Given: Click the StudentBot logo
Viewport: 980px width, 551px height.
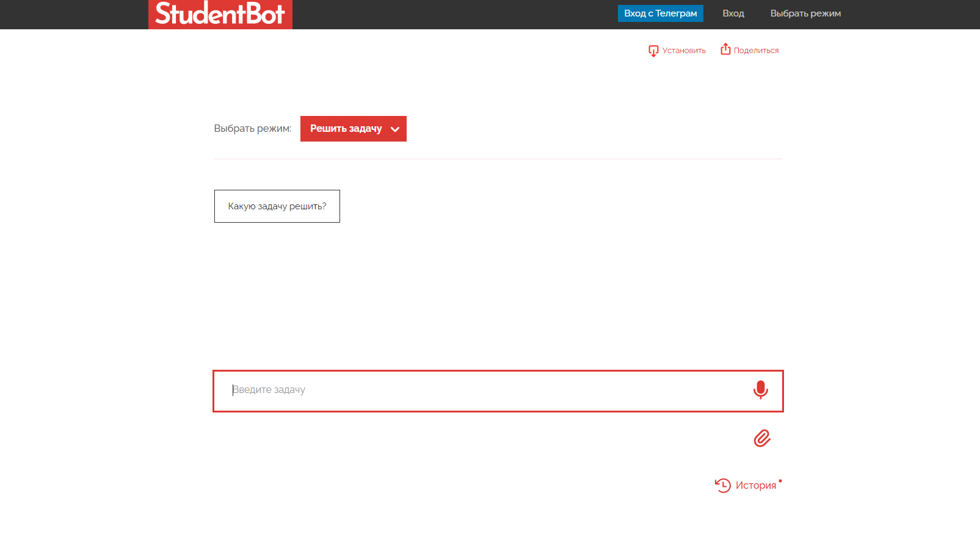Looking at the screenshot, I should [220, 14].
